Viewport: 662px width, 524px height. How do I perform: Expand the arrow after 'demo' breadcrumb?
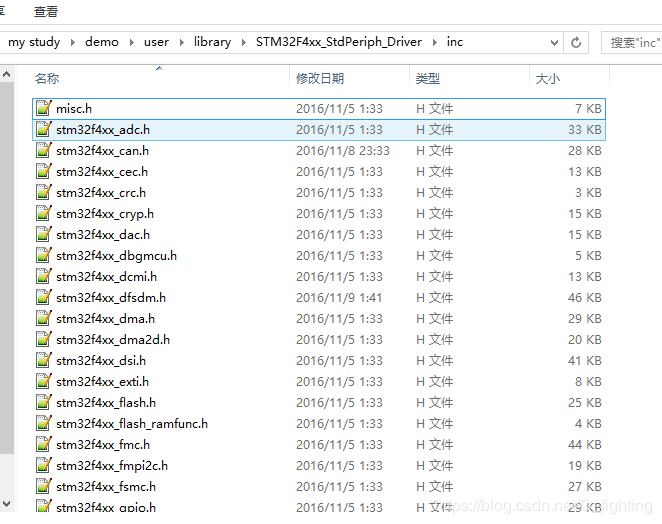tap(132, 42)
